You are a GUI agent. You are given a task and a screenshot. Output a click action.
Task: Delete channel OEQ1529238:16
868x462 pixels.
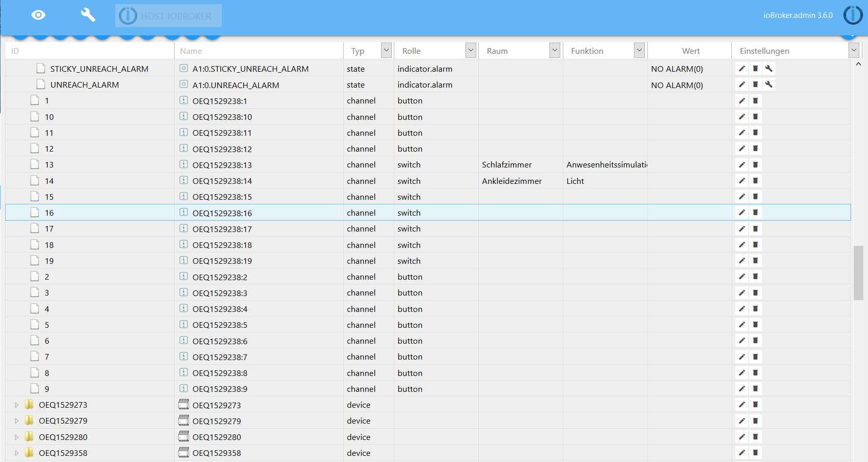tap(755, 213)
